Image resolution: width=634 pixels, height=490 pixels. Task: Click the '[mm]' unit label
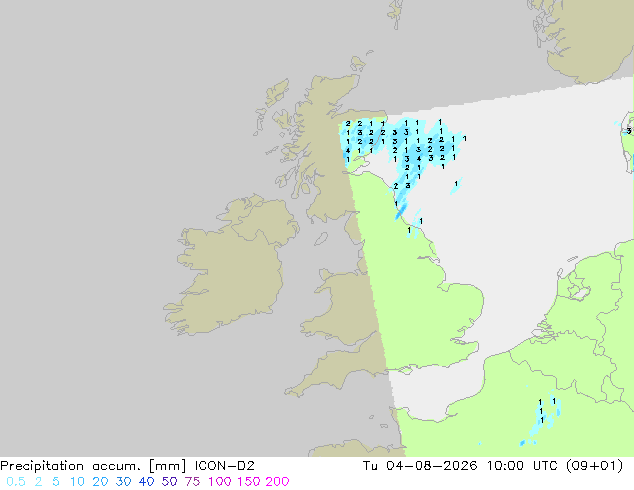[167, 466]
